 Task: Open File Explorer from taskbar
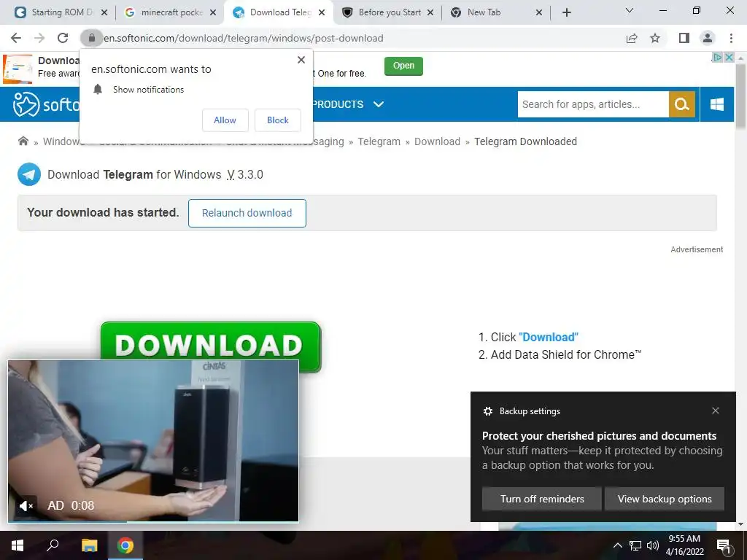[89, 545]
